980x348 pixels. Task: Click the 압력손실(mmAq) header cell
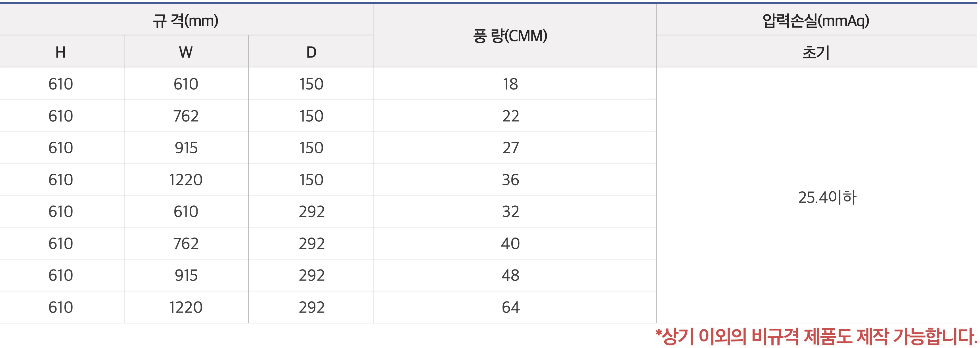816,20
